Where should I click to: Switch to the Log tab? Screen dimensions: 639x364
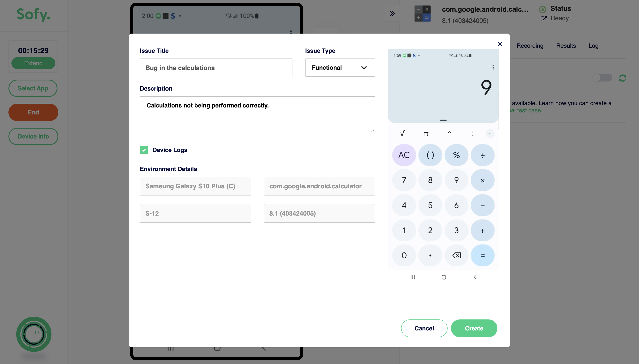(x=593, y=46)
